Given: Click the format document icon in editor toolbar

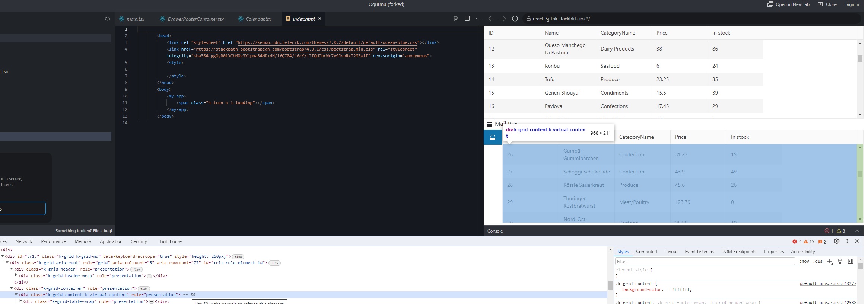Looking at the screenshot, I should click(455, 19).
